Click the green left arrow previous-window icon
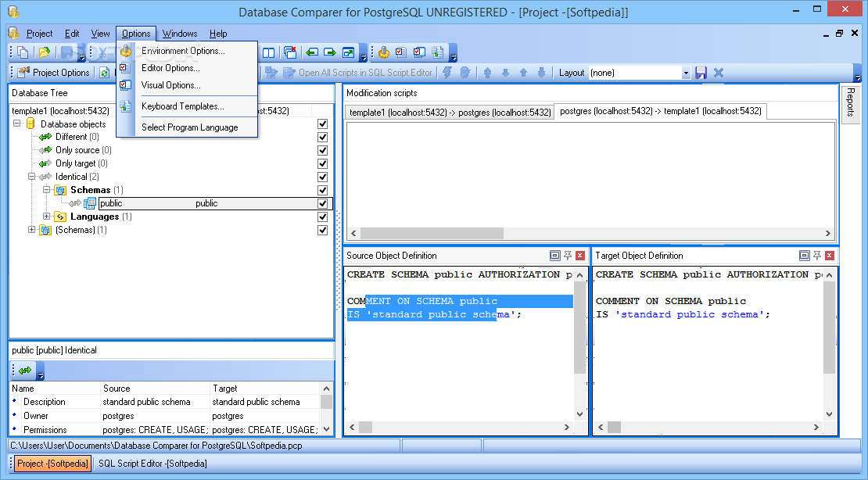The image size is (868, 480). point(312,52)
